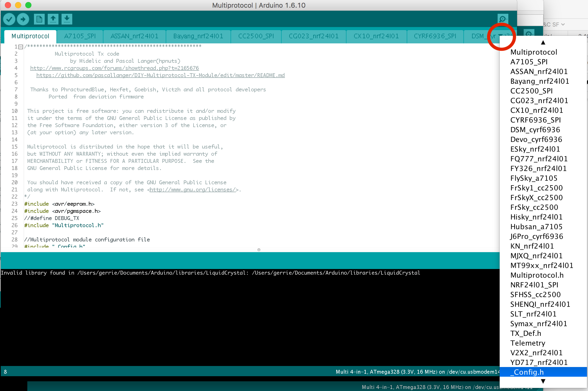Open the rcgroups forum thread link
Viewport: 588px width, 391px height.
tap(114, 68)
